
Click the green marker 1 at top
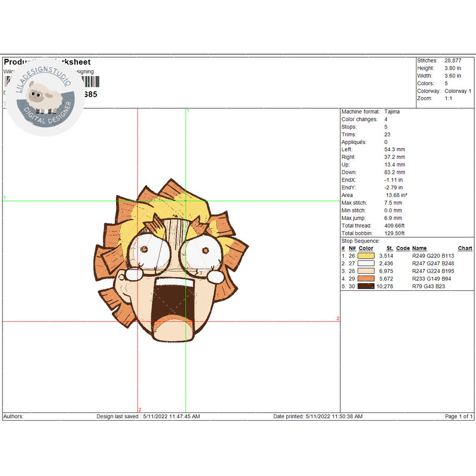pyautogui.click(x=188, y=111)
